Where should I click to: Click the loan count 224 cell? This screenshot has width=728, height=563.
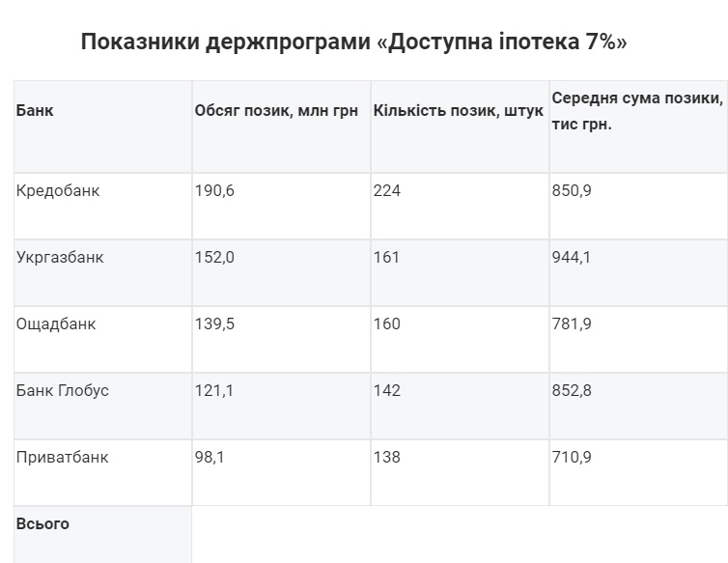[461, 207]
